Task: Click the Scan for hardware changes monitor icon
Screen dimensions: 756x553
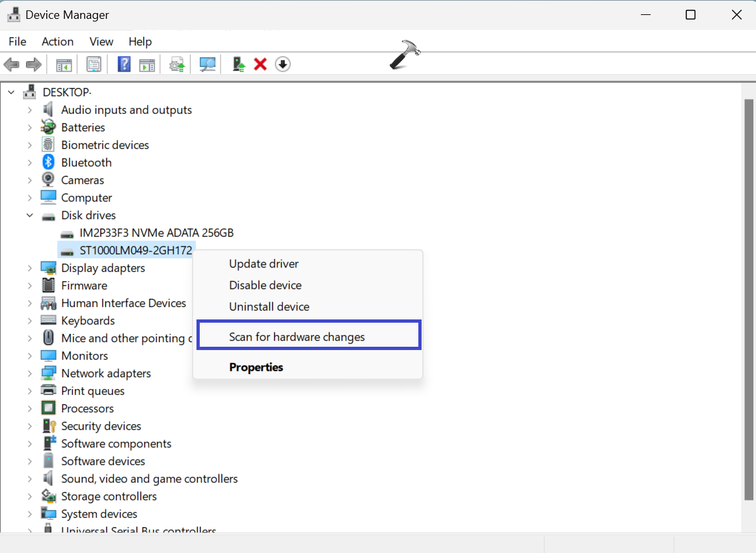Action: click(208, 64)
